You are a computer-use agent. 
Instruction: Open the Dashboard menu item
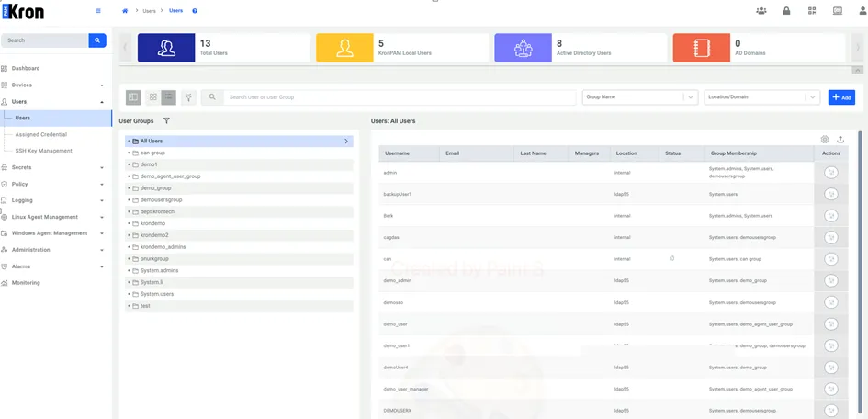(26, 69)
